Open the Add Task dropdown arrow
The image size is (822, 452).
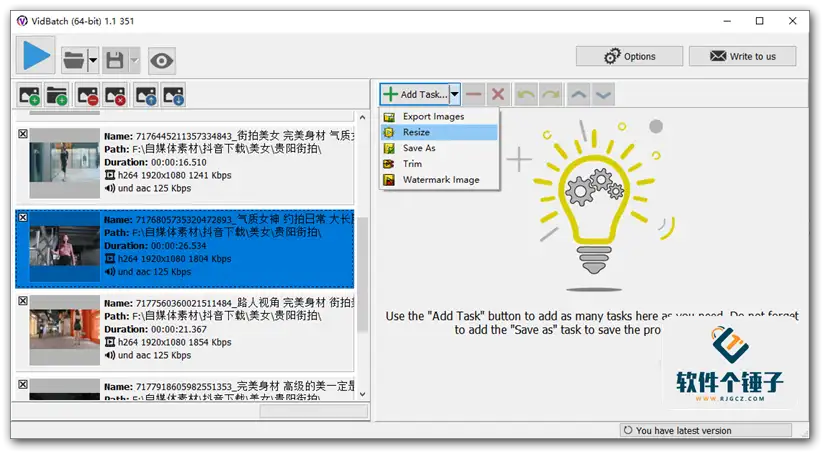(x=454, y=94)
